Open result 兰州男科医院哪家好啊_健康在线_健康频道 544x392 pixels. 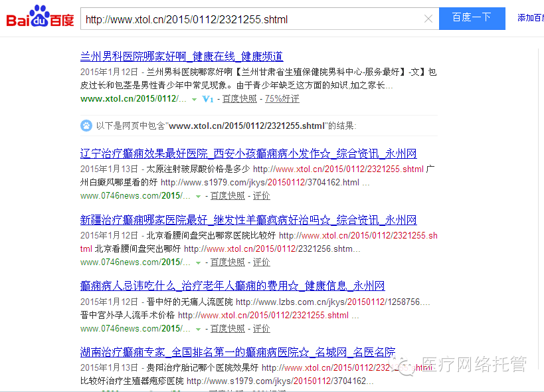(x=181, y=56)
